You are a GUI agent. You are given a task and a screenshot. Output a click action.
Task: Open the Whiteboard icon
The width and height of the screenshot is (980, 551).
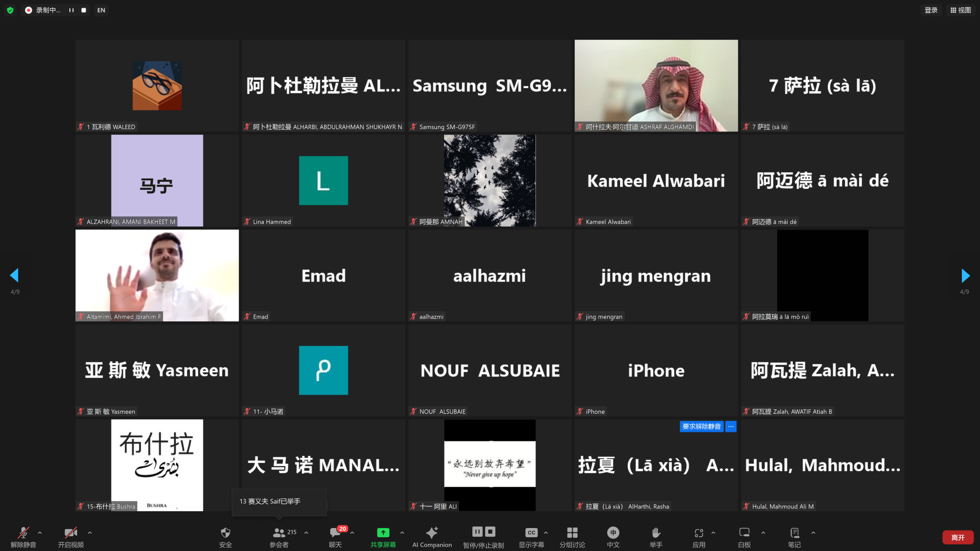click(x=744, y=533)
